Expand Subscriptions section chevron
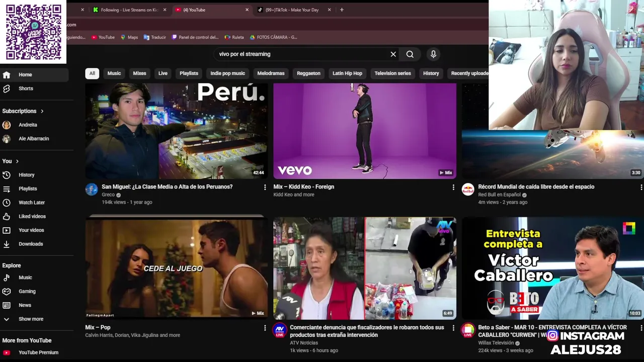644x362 pixels. click(42, 111)
